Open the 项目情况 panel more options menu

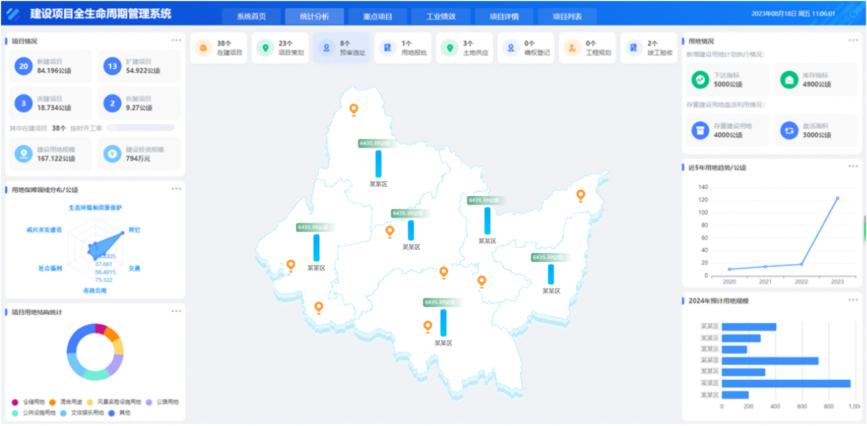click(x=176, y=40)
